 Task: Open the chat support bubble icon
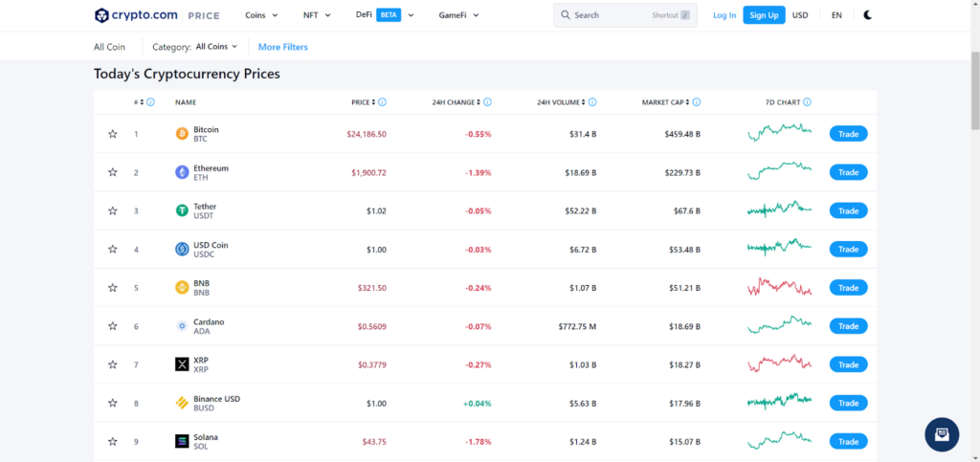tap(942, 434)
